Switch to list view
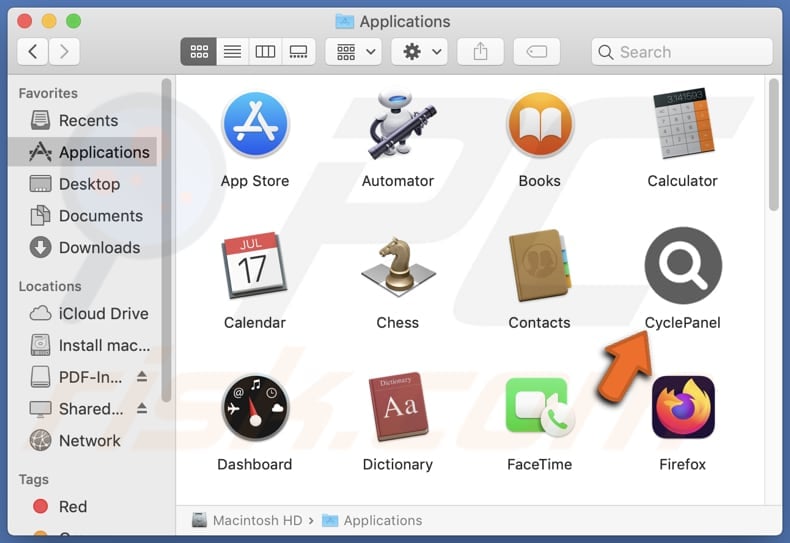Screen dimensions: 790x543 [232, 51]
